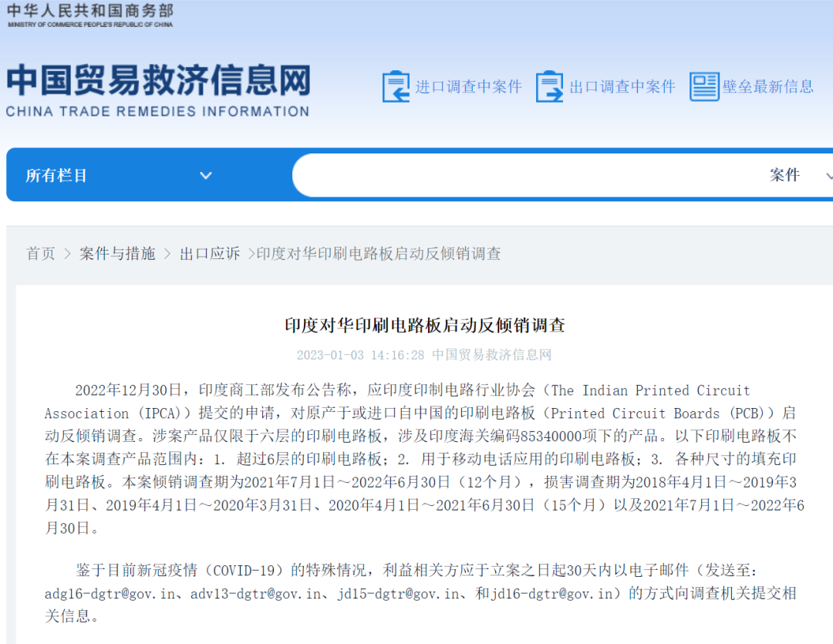The height and width of the screenshot is (644, 833).
Task: Expand the 所有栏目 dropdown chevron
Action: point(206,175)
